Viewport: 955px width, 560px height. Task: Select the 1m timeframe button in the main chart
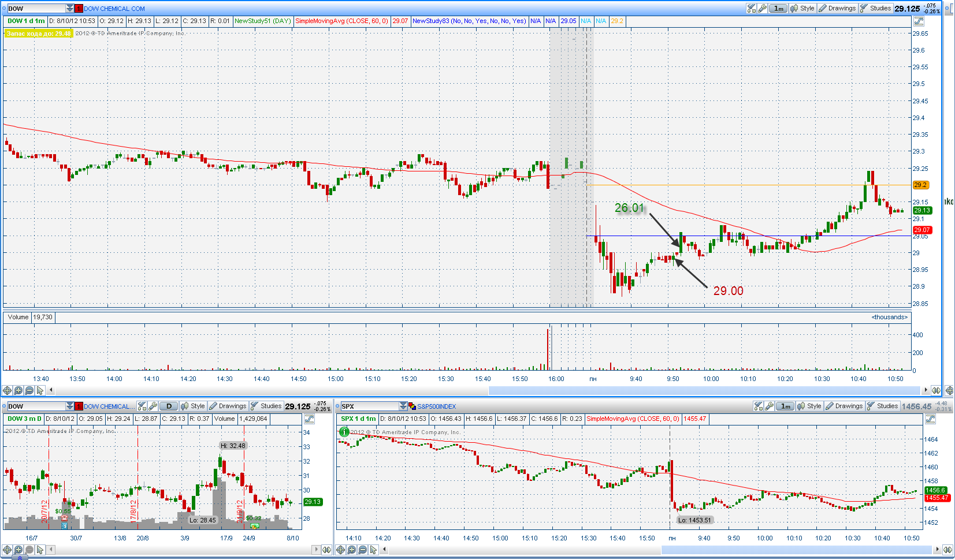(x=779, y=8)
